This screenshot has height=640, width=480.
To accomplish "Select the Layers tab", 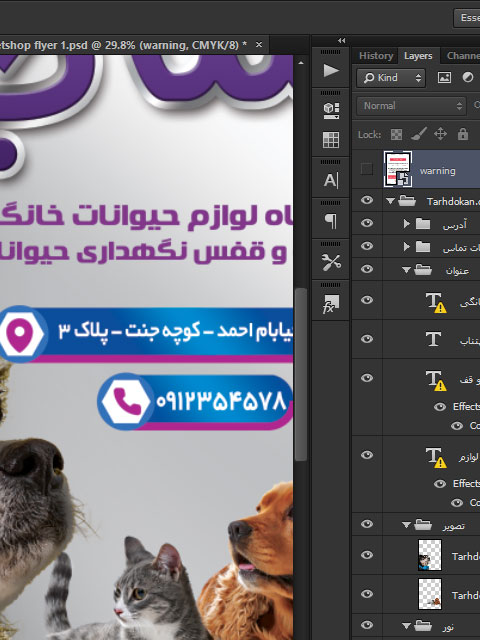I will point(418,56).
